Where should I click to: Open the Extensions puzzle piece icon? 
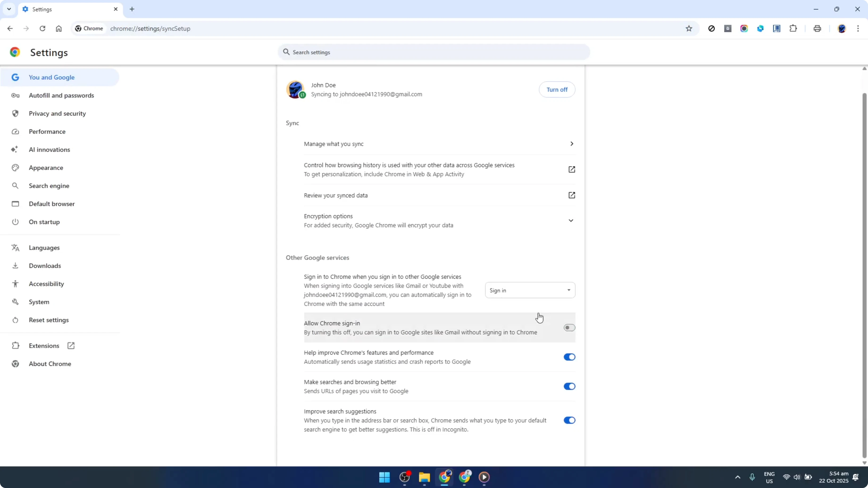click(793, 28)
